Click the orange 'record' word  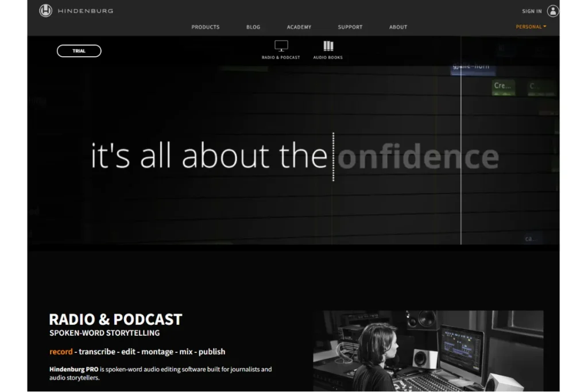[61, 351]
